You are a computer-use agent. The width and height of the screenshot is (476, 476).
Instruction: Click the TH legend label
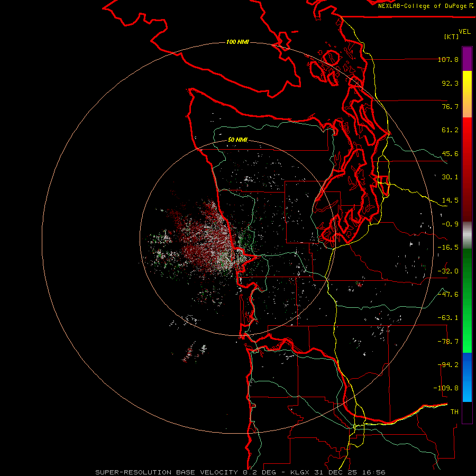454,412
